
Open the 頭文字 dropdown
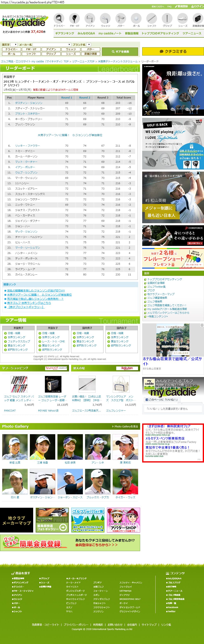tap(14, 45)
